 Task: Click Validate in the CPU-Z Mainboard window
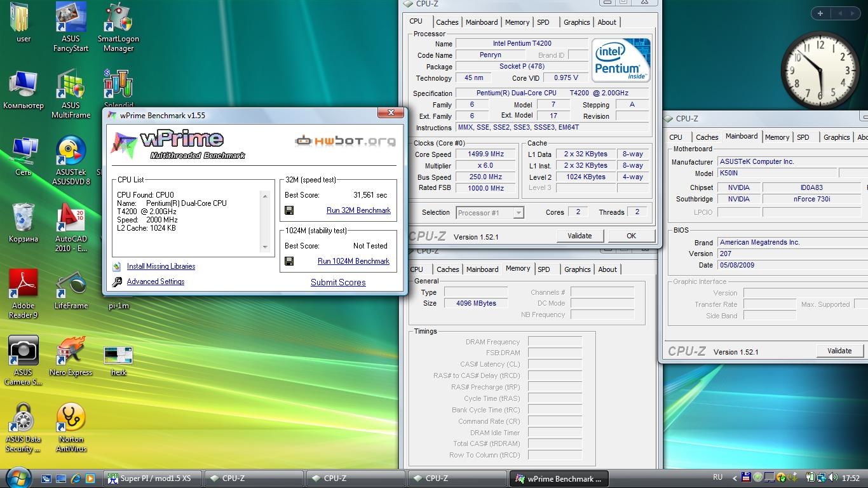[839, 351]
